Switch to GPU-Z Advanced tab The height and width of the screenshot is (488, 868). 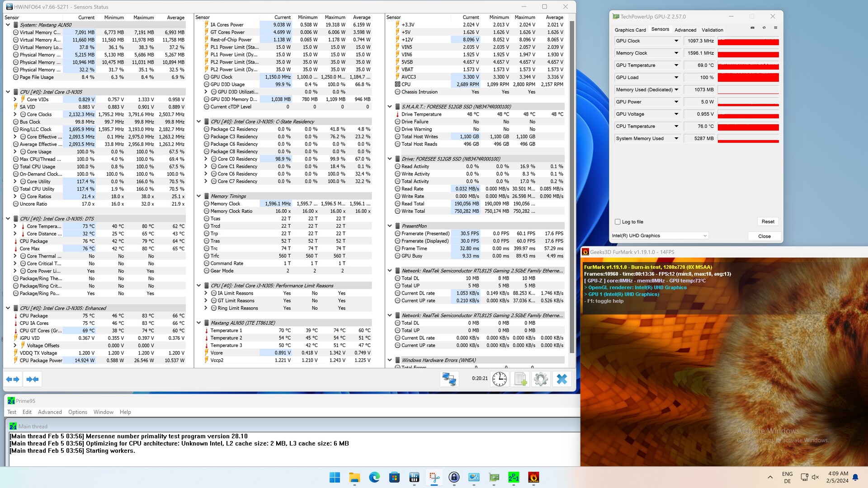685,30
